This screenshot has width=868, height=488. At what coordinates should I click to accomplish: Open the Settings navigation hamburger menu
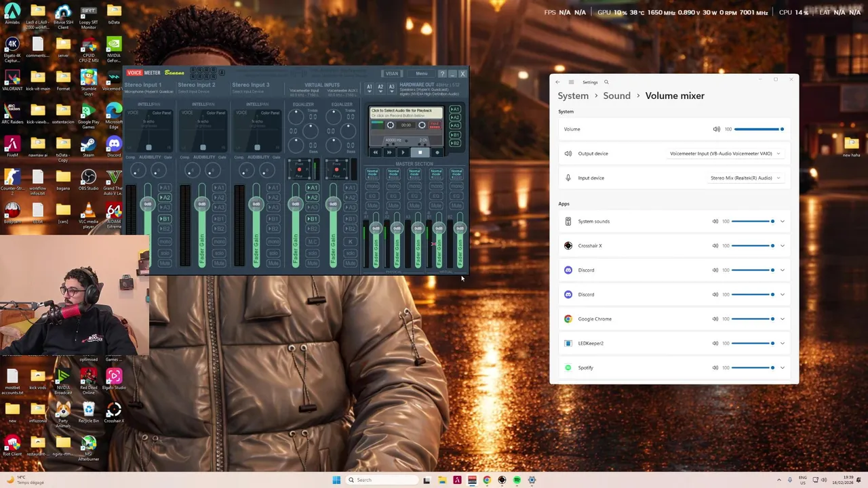pos(571,82)
